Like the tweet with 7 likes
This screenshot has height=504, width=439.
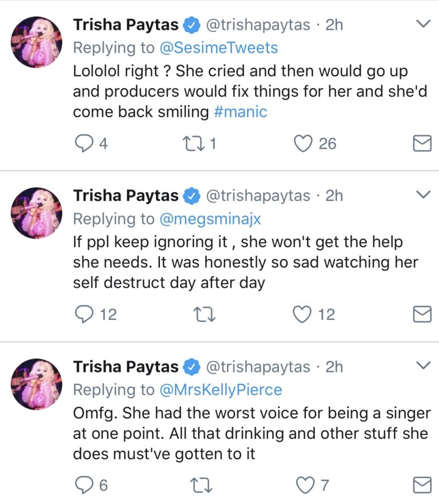(x=305, y=486)
